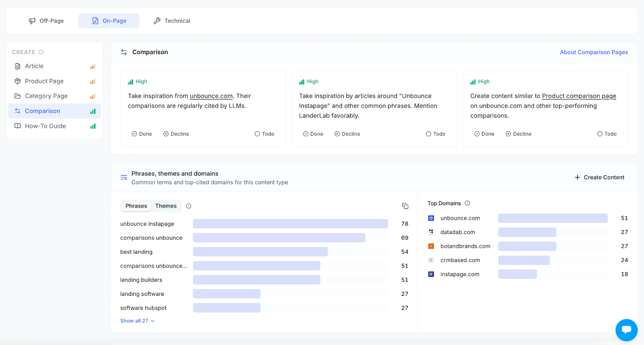Mark the Product comparison page card as Done
This screenshot has width=644, height=345.
[484, 134]
